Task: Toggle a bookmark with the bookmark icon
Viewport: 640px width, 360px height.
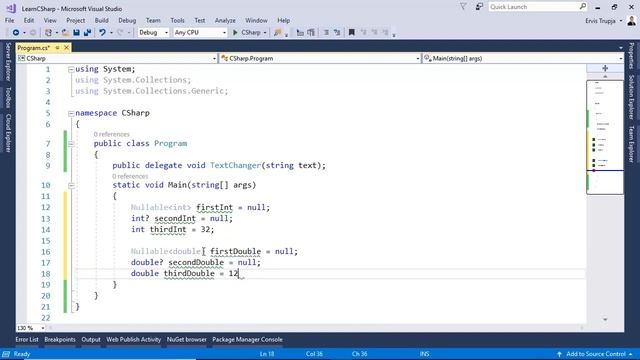Action: click(351, 32)
